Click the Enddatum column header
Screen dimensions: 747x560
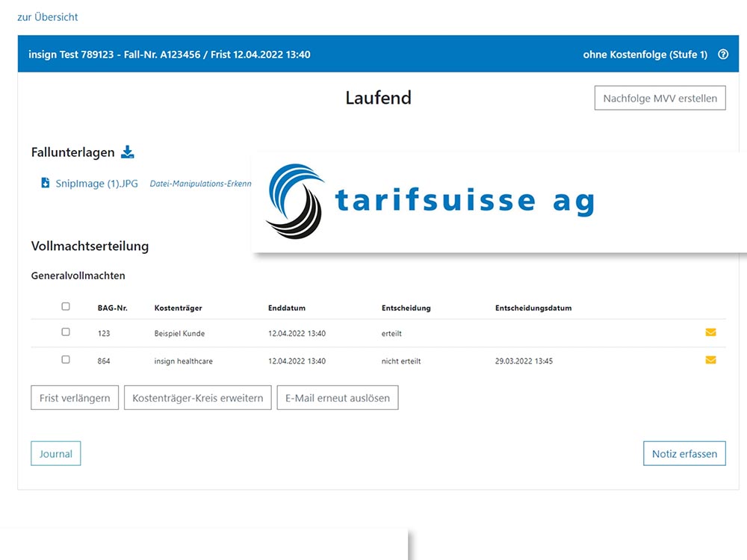(287, 308)
